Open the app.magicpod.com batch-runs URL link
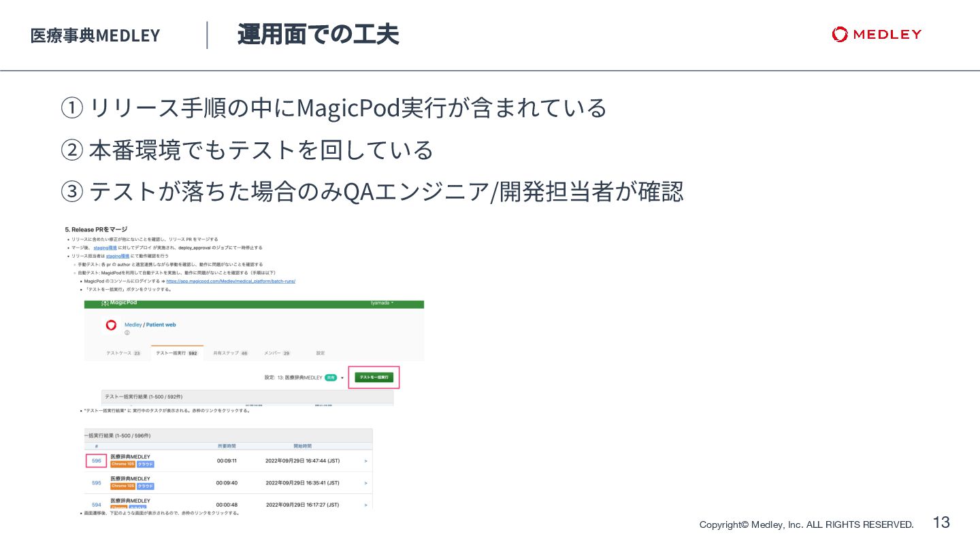Image resolution: width=980 pixels, height=551 pixels. pos(231,280)
